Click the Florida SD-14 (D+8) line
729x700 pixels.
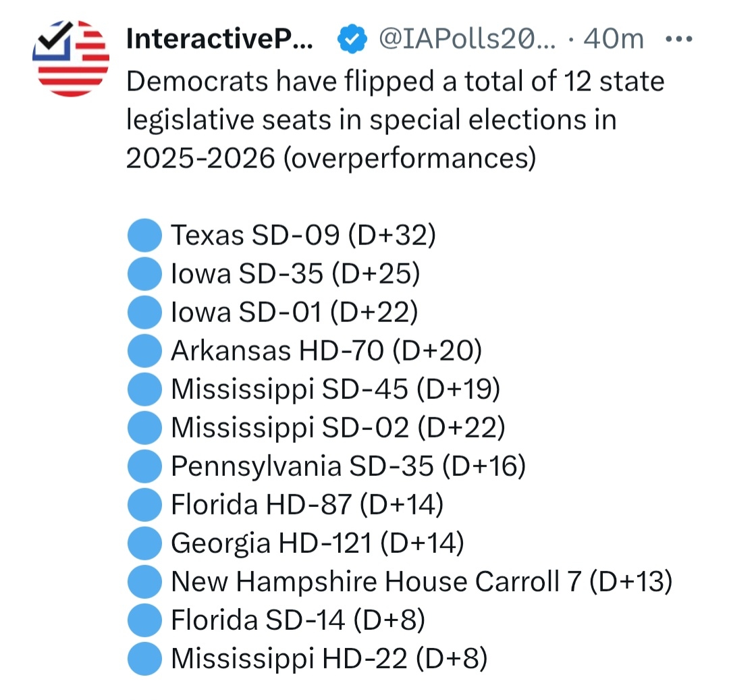click(x=298, y=620)
